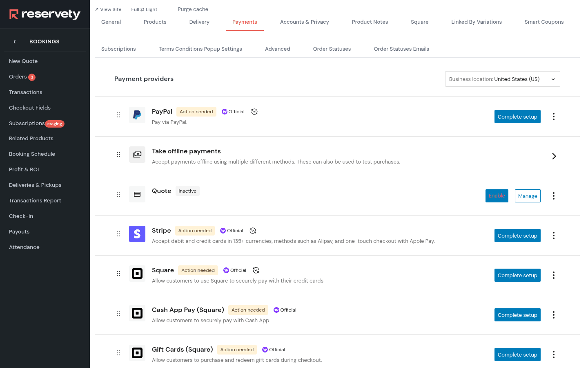Click the Cash App Pay logo icon
This screenshot has width=588, height=368.
click(137, 313)
